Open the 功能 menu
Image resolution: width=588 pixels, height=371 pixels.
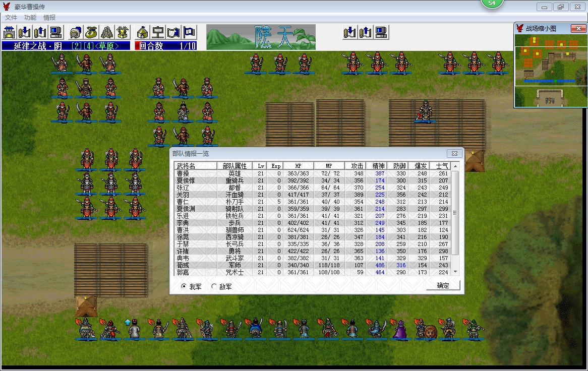click(x=30, y=17)
